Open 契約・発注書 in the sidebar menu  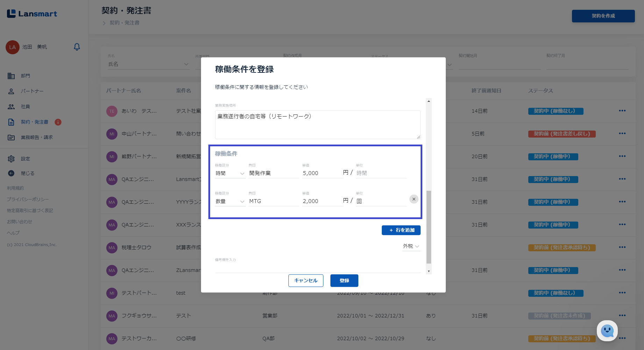[x=34, y=122]
